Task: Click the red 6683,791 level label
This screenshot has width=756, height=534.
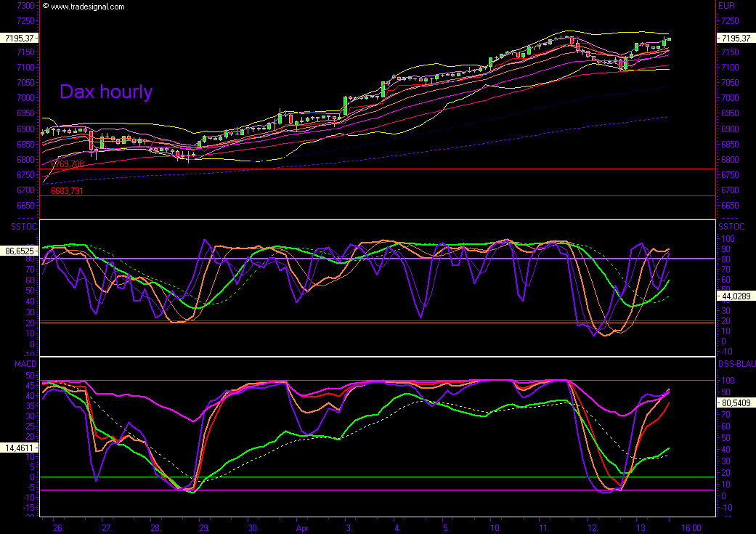Action: tap(67, 191)
